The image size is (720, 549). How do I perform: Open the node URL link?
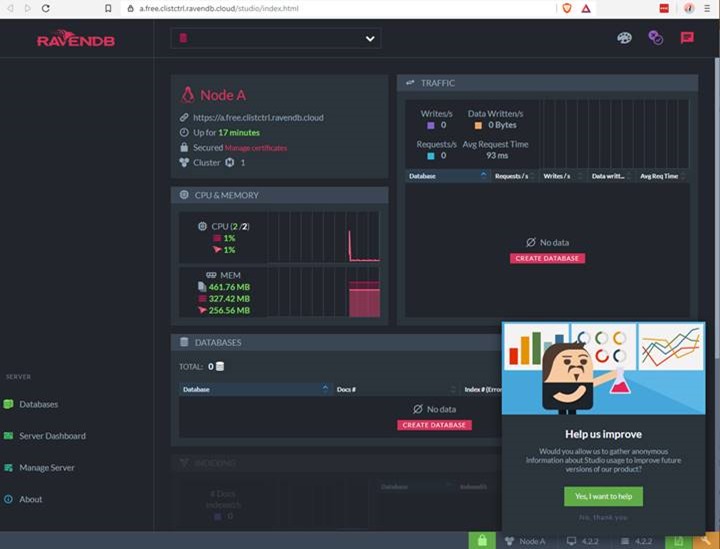(x=258, y=118)
